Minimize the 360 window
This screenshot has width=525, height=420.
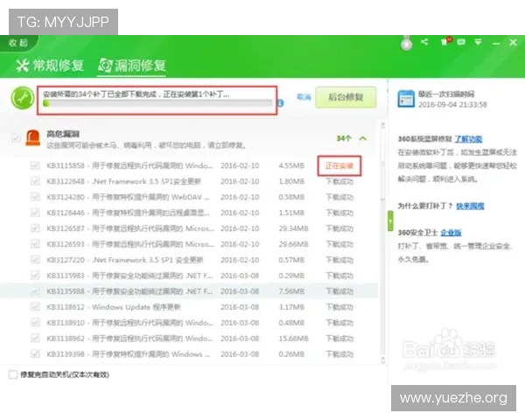click(496, 43)
